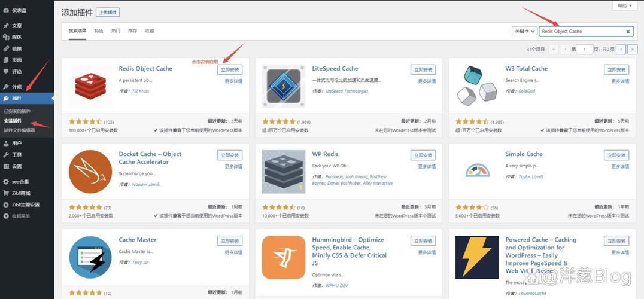
Task: Click the Media (媒体) sidebar icon
Action: tap(6, 37)
